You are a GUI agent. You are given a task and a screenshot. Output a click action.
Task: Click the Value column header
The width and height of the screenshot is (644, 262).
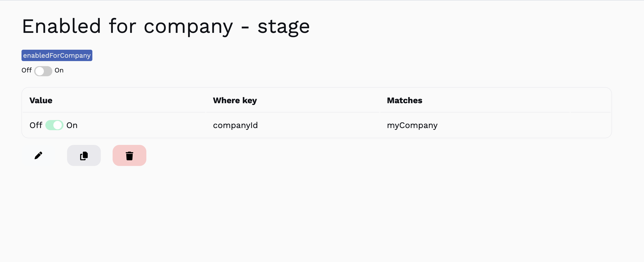point(41,100)
